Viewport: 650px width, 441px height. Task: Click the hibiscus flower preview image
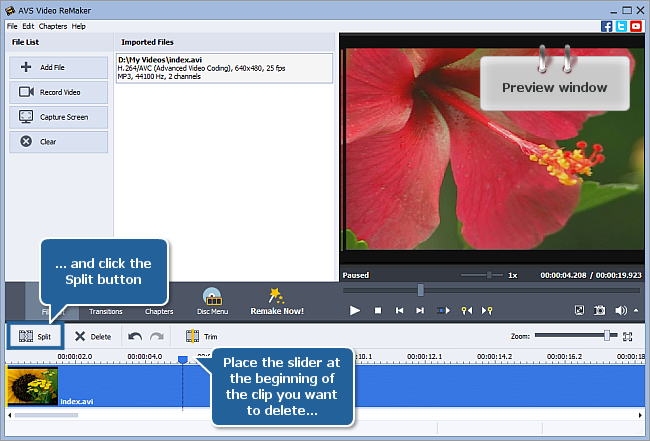[493, 149]
